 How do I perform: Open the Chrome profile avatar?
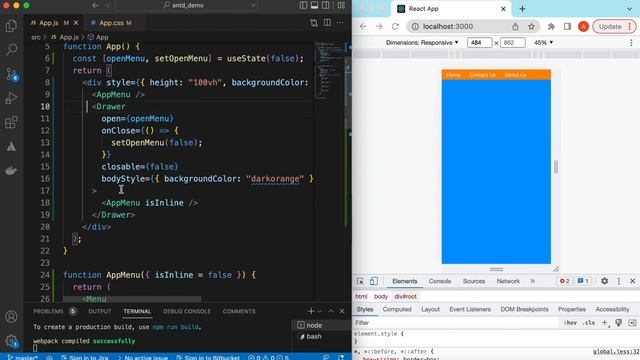tap(583, 27)
